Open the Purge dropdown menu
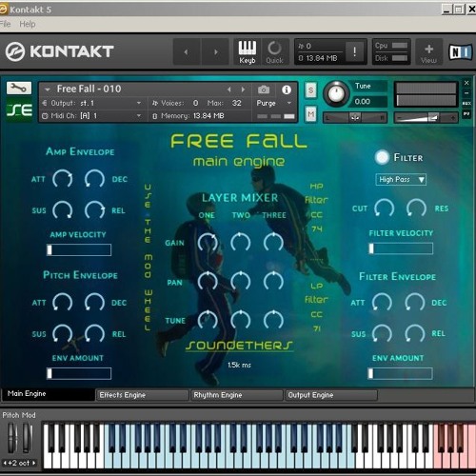 [274, 103]
